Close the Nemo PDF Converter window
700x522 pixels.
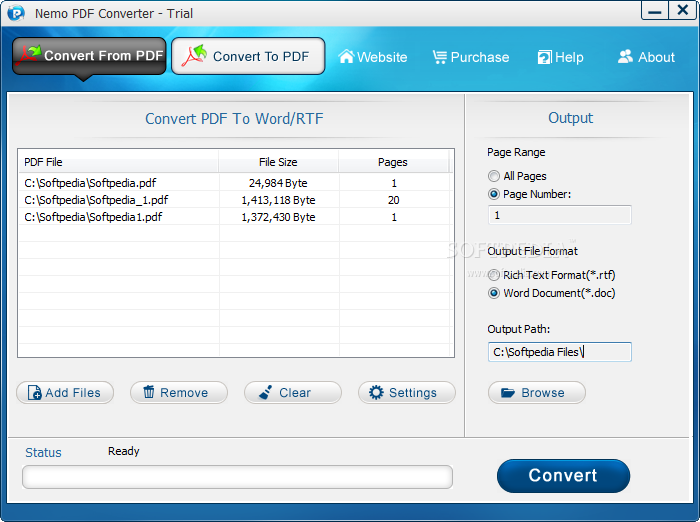tap(682, 11)
